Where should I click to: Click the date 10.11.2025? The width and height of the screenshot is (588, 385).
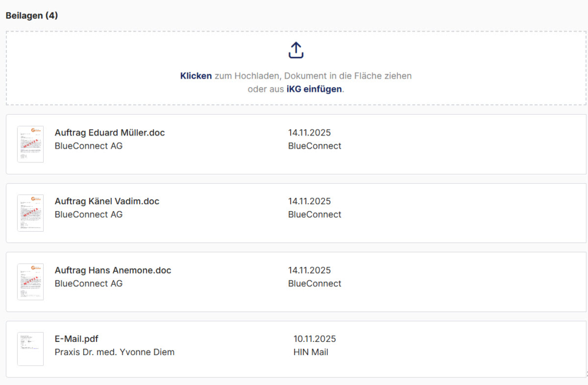[315, 339]
